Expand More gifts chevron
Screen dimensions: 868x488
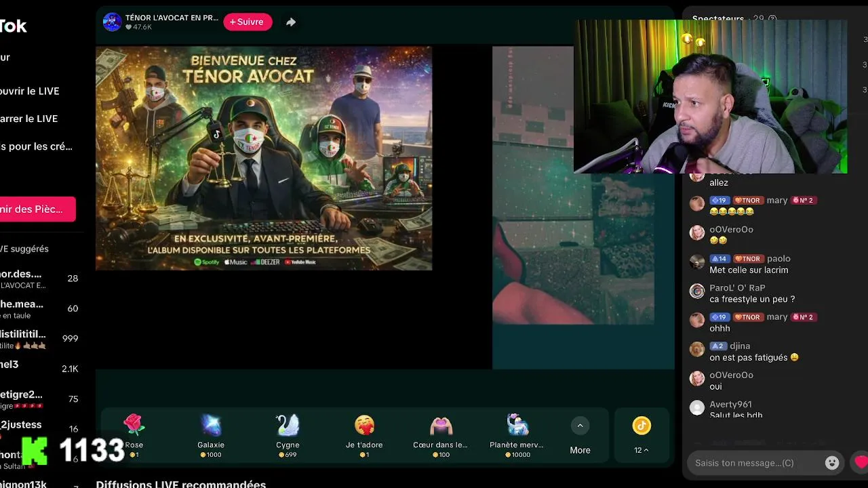tap(580, 426)
